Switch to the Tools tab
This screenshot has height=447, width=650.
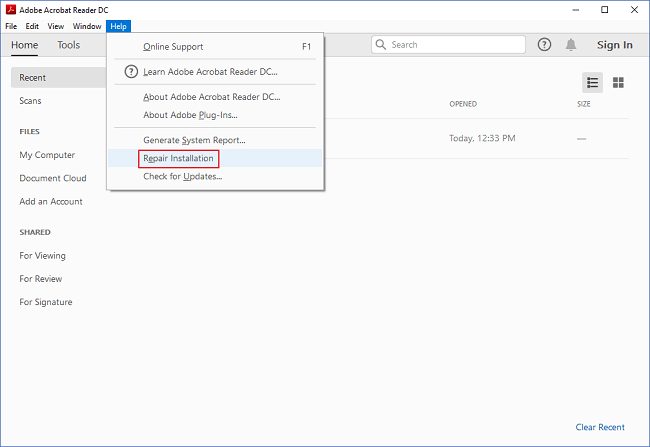pos(69,45)
